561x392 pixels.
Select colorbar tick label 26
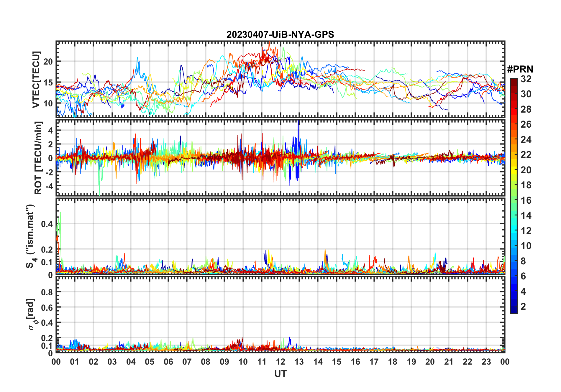tap(526, 124)
